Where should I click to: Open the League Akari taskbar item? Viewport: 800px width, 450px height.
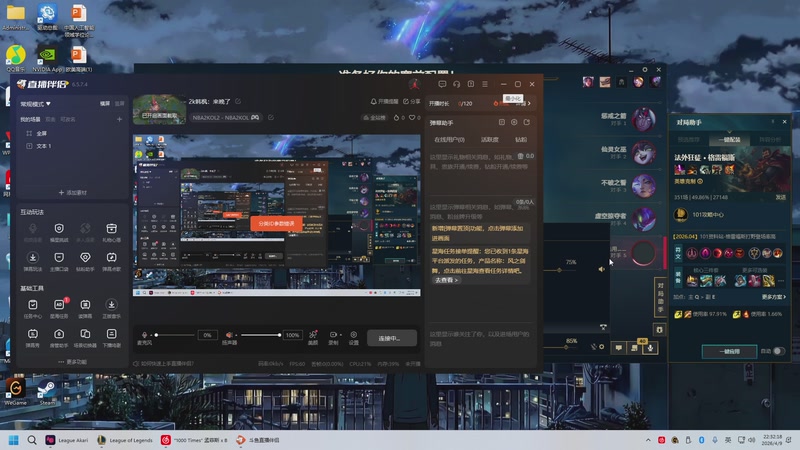[67, 440]
